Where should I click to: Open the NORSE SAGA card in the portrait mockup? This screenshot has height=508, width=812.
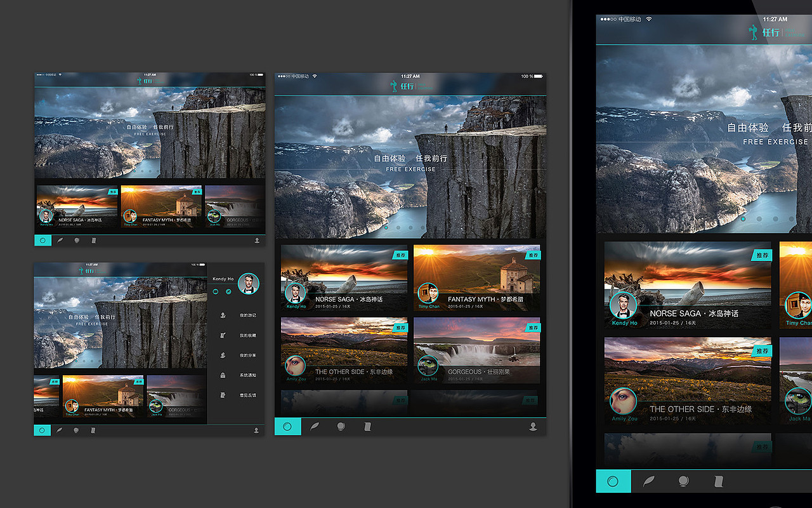click(x=344, y=278)
